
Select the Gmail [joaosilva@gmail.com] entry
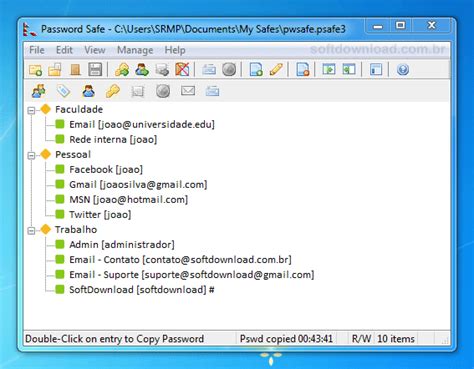point(138,184)
